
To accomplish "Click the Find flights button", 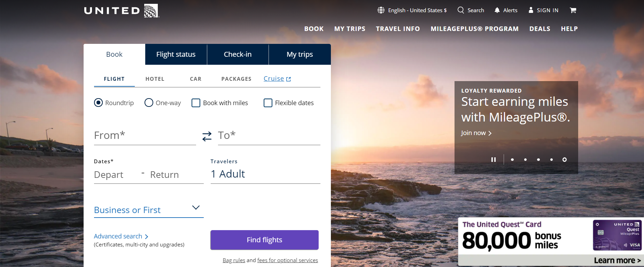I will click(x=264, y=240).
